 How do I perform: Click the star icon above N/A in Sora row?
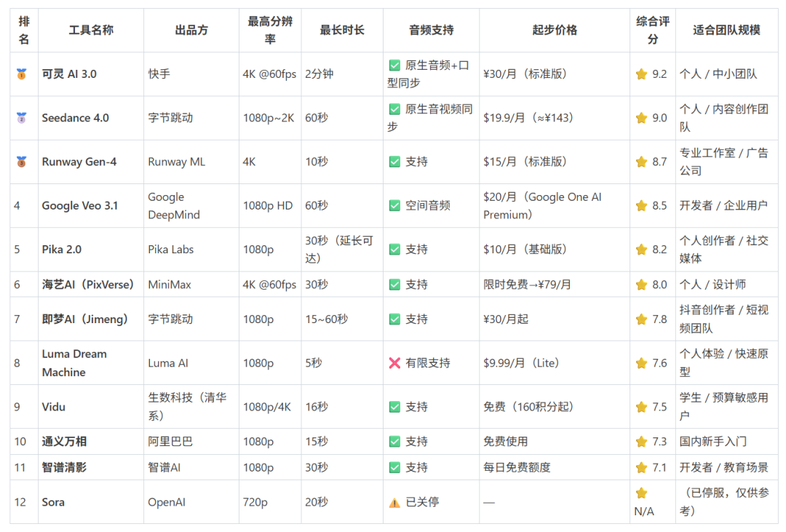tap(641, 493)
